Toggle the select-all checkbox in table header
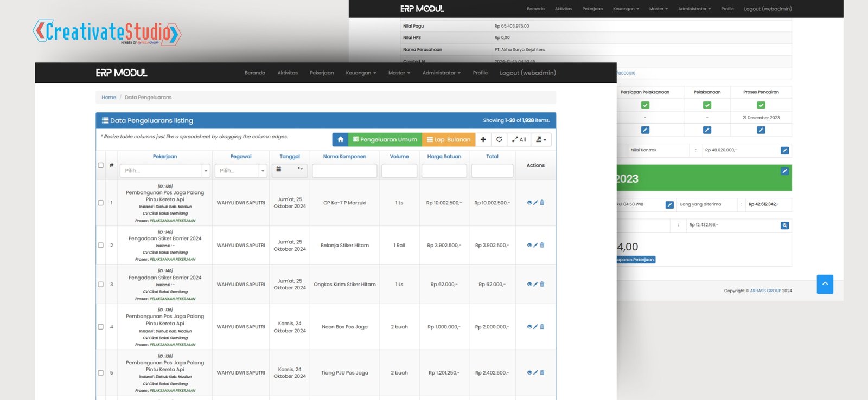Image resolution: width=868 pixels, height=400 pixels. (100, 165)
